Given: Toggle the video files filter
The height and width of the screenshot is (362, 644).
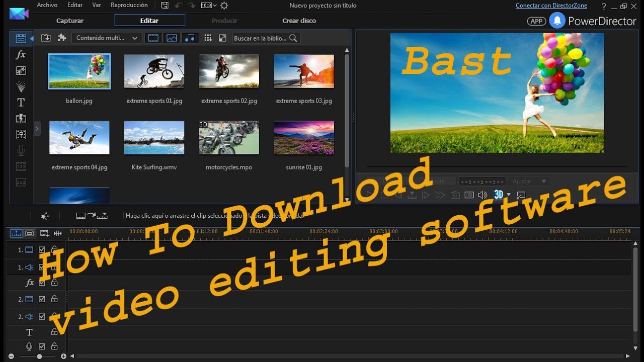Looking at the screenshot, I should [x=153, y=38].
